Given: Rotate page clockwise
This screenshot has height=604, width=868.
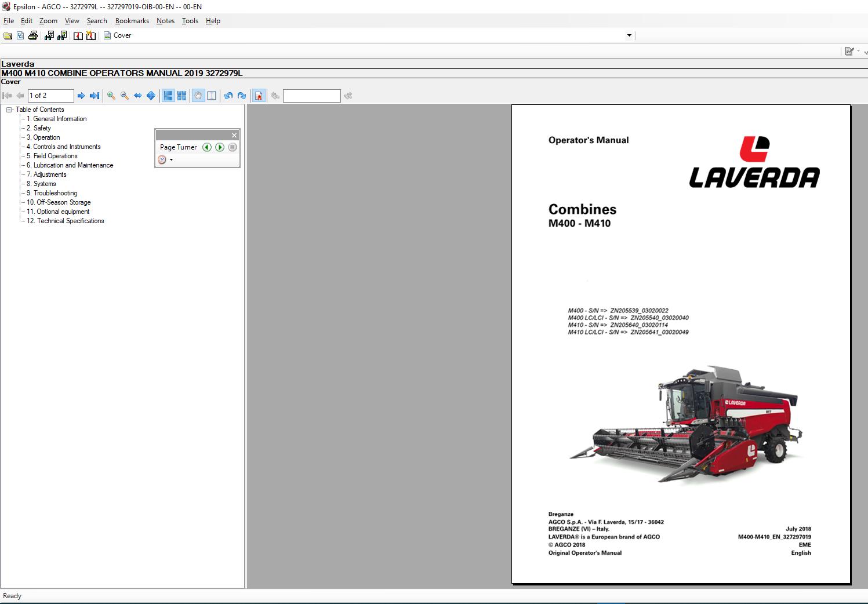Looking at the screenshot, I should tap(242, 96).
